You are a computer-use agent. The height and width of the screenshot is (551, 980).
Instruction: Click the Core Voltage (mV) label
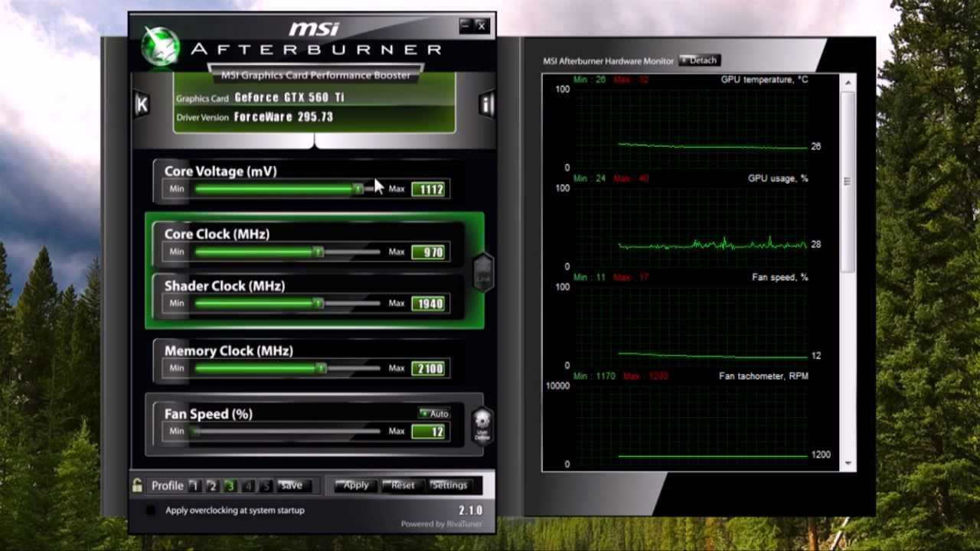(220, 171)
